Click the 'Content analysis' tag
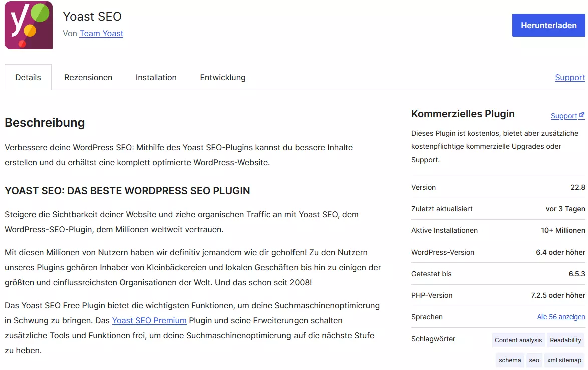The width and height of the screenshot is (588, 370). point(518,340)
